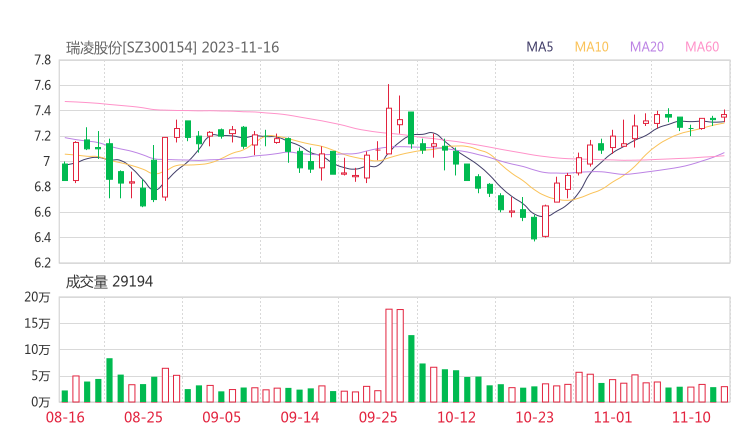
Task: Click the 20万 volume axis label
Action: point(37,297)
